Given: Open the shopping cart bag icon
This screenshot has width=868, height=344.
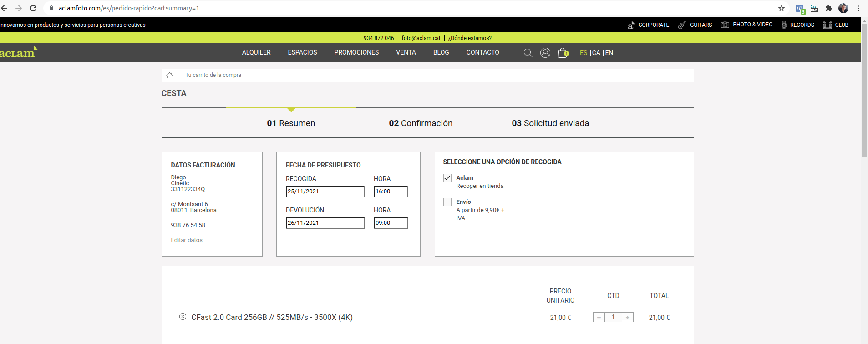Looking at the screenshot, I should [563, 53].
